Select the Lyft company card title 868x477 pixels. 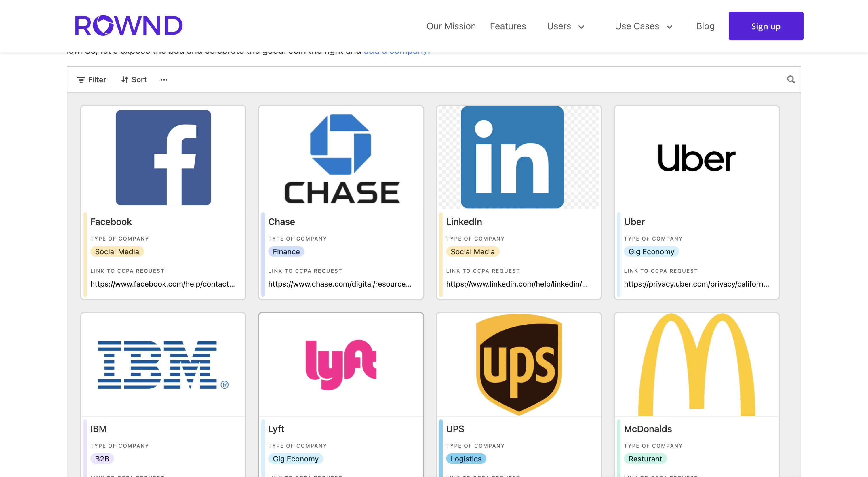(x=276, y=429)
